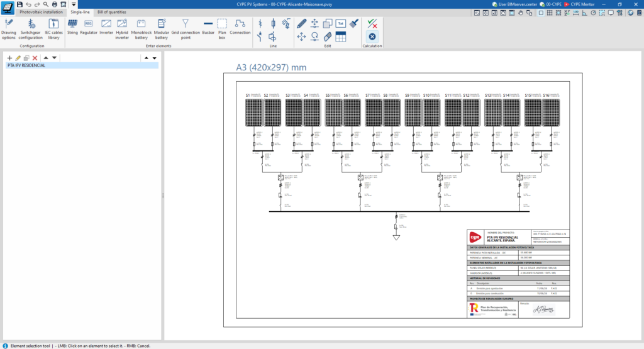
Task: Choose the Hybrid inverter tool
Action: 122,29
